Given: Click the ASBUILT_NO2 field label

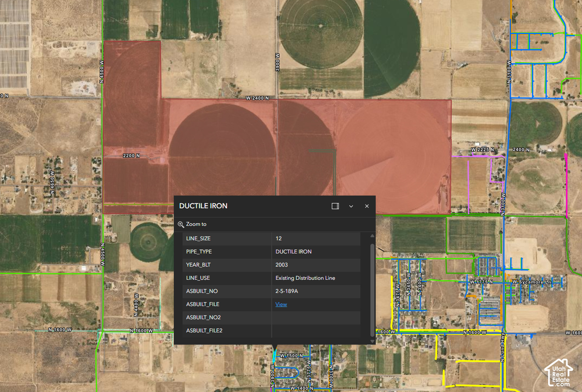Looking at the screenshot, I should [203, 317].
